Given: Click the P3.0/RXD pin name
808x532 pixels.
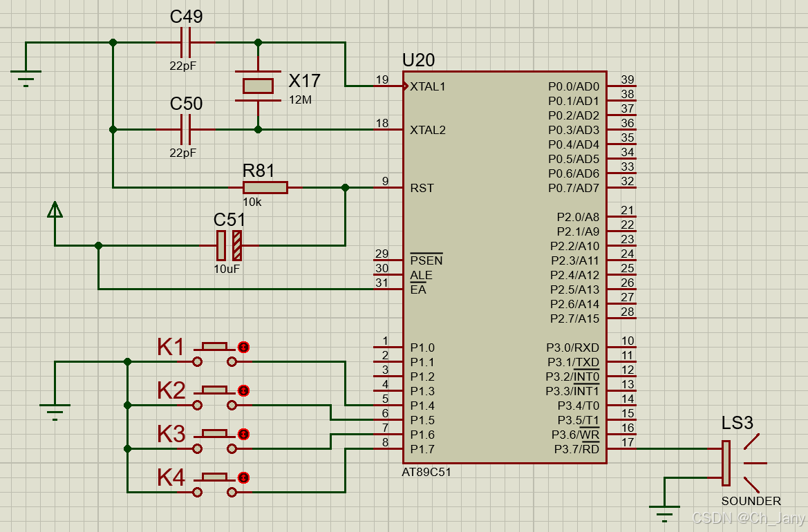Looking at the screenshot, I should pyautogui.click(x=573, y=348).
